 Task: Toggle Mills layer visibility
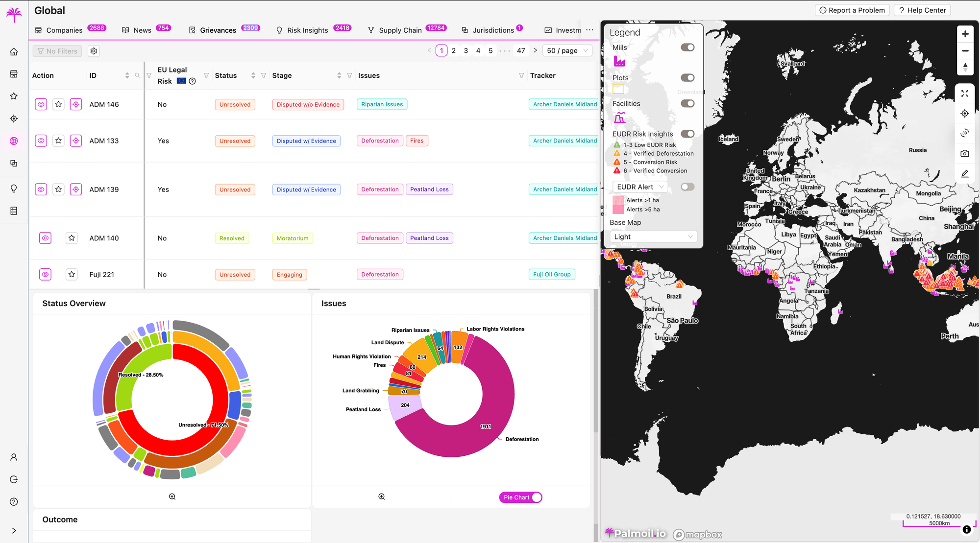687,47
